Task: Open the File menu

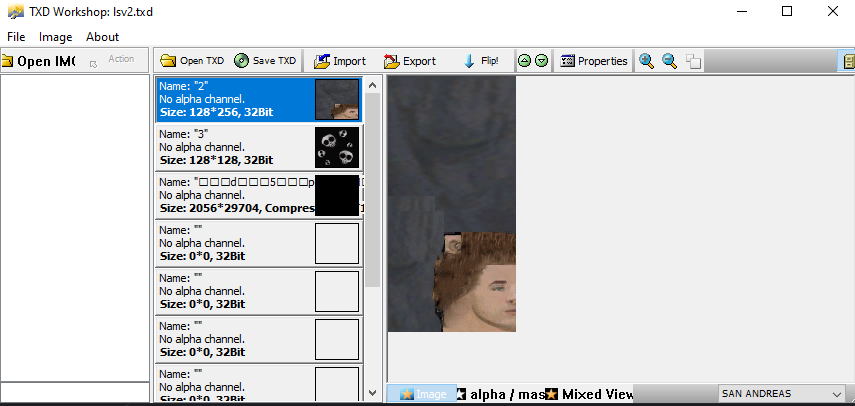Action: coord(16,37)
